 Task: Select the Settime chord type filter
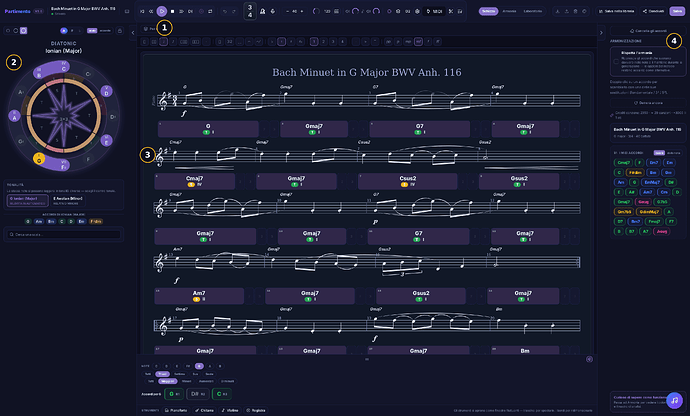click(180, 374)
